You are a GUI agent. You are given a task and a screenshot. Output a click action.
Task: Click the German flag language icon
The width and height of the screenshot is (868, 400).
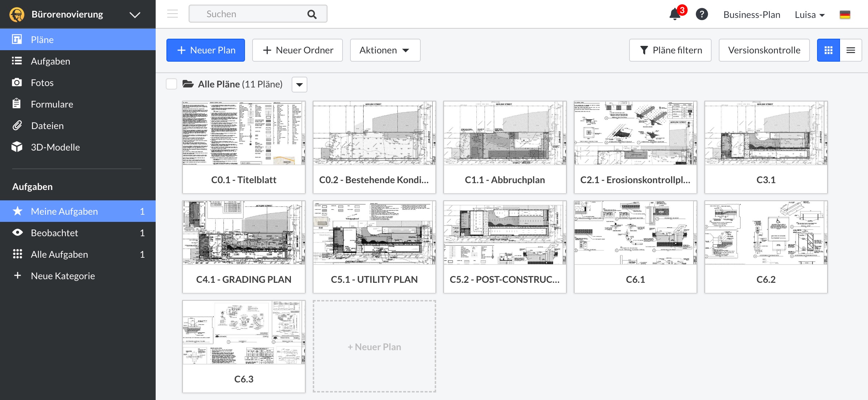tap(845, 15)
